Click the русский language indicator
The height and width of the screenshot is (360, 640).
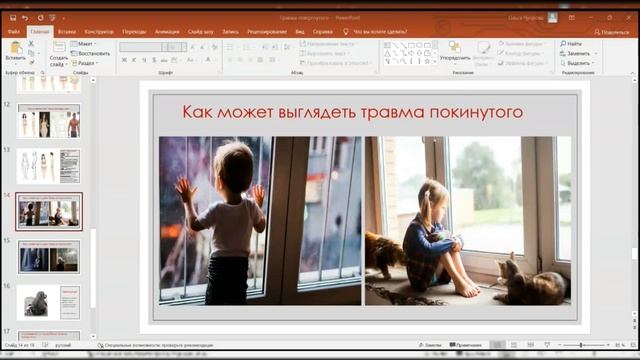coord(63,345)
